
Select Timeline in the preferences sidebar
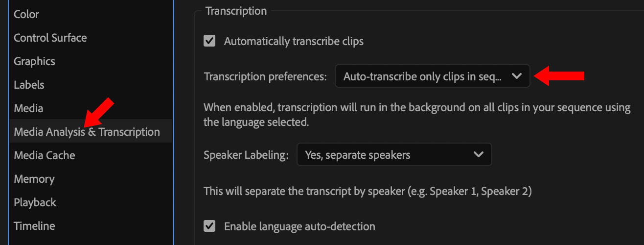(x=34, y=226)
